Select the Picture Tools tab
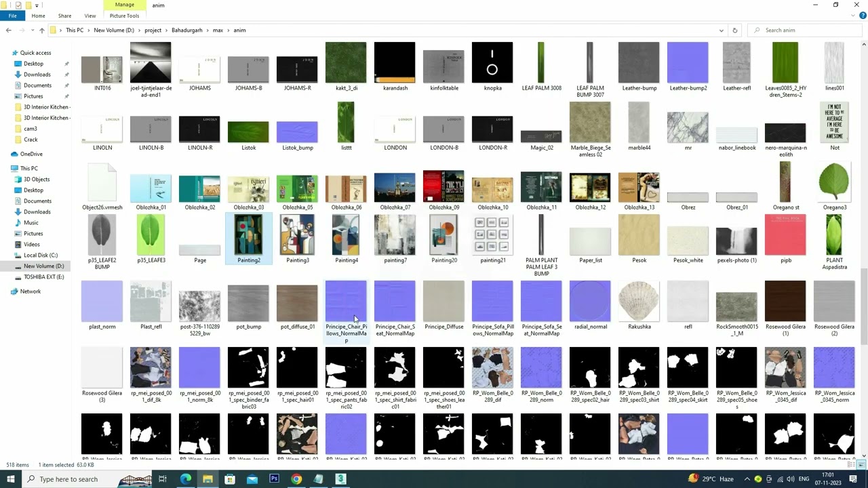 124,16
